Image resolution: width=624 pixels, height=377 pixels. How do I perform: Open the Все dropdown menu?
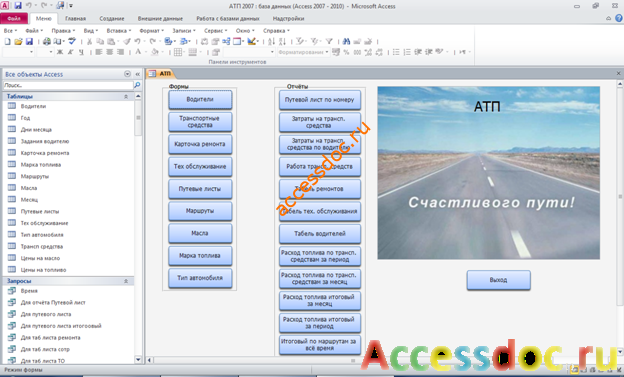point(10,31)
